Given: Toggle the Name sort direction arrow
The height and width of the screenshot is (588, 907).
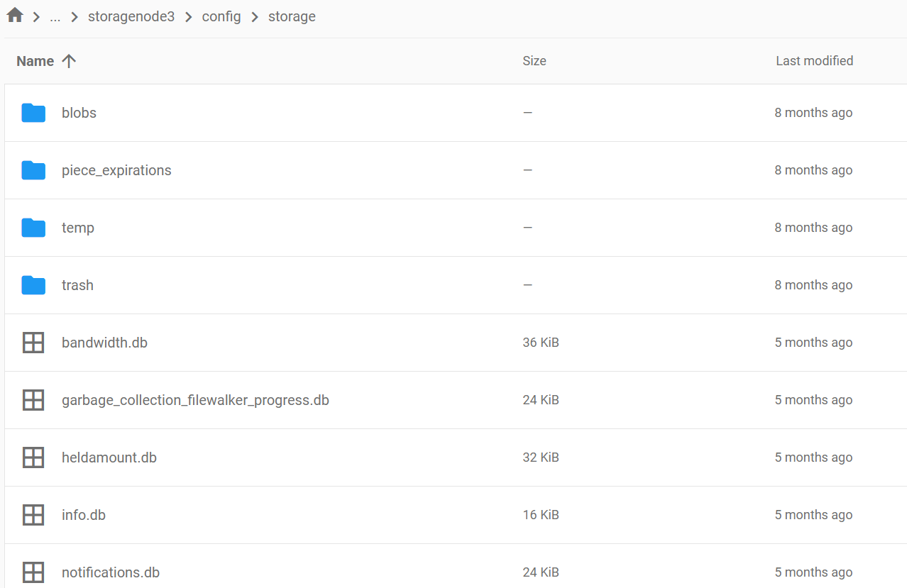Looking at the screenshot, I should (x=69, y=61).
